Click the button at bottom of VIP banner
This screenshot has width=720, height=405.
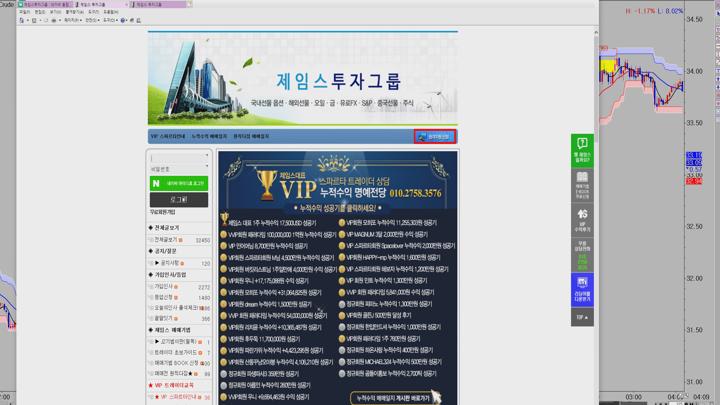point(395,398)
